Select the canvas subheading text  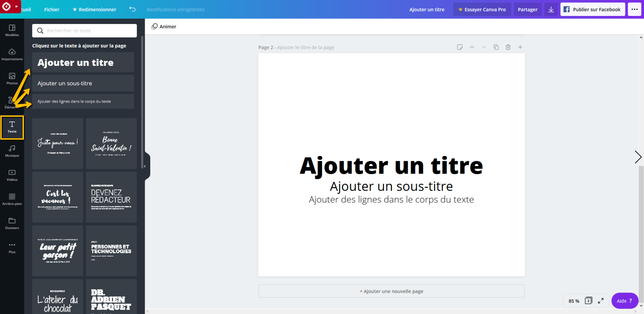(x=391, y=186)
